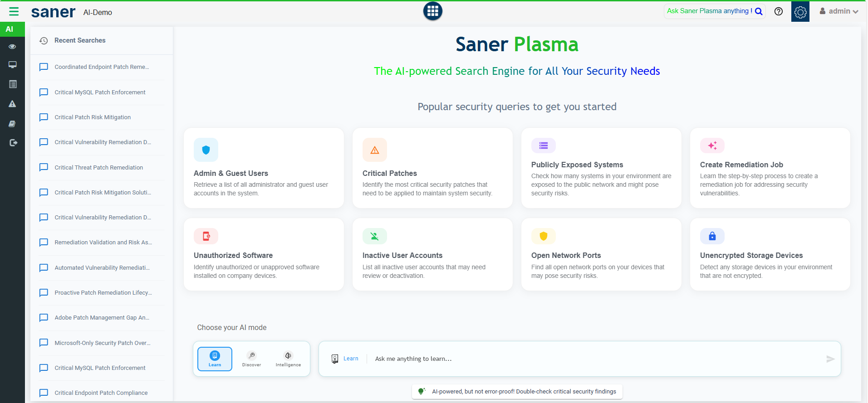The height and width of the screenshot is (403, 868).
Task: Click chat icon beside Adobe Patch Management
Action: pos(44,318)
